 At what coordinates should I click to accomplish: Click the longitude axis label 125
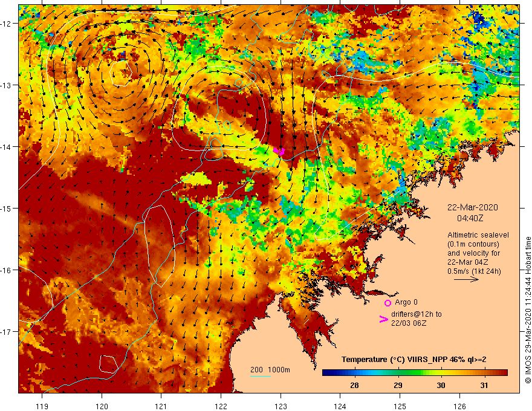click(x=400, y=406)
